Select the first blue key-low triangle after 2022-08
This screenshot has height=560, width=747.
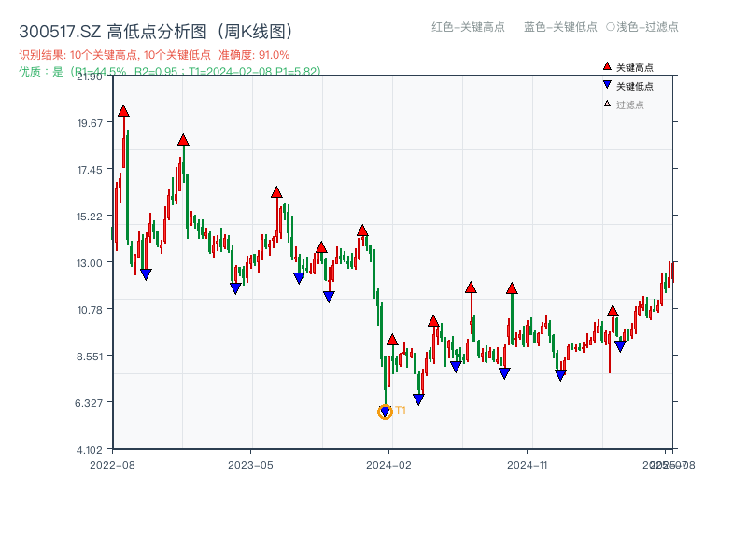[x=146, y=274]
